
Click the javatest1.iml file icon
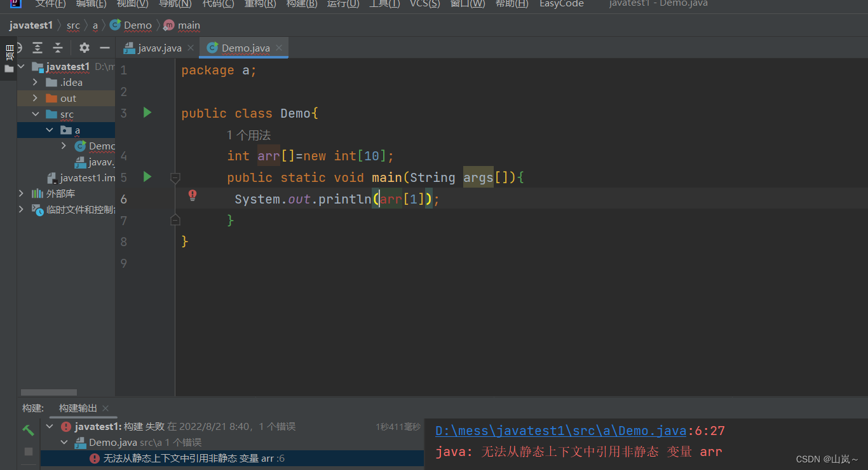pyautogui.click(x=53, y=177)
